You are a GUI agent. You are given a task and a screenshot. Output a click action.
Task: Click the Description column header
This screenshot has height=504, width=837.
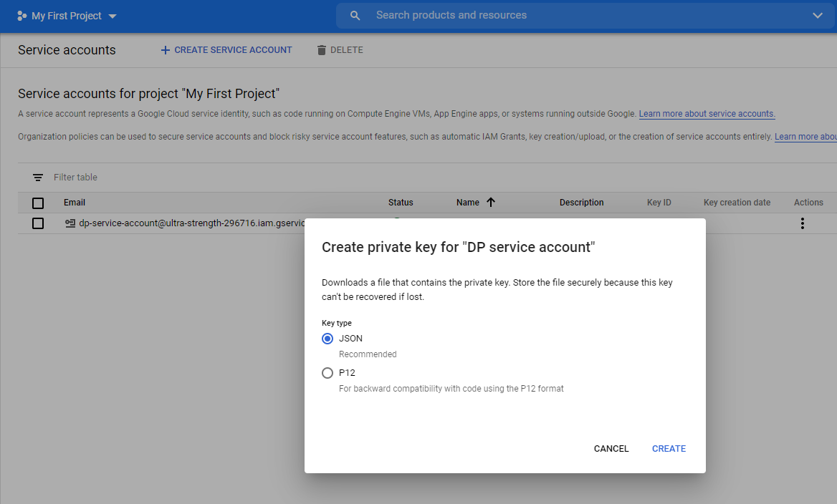click(x=581, y=203)
